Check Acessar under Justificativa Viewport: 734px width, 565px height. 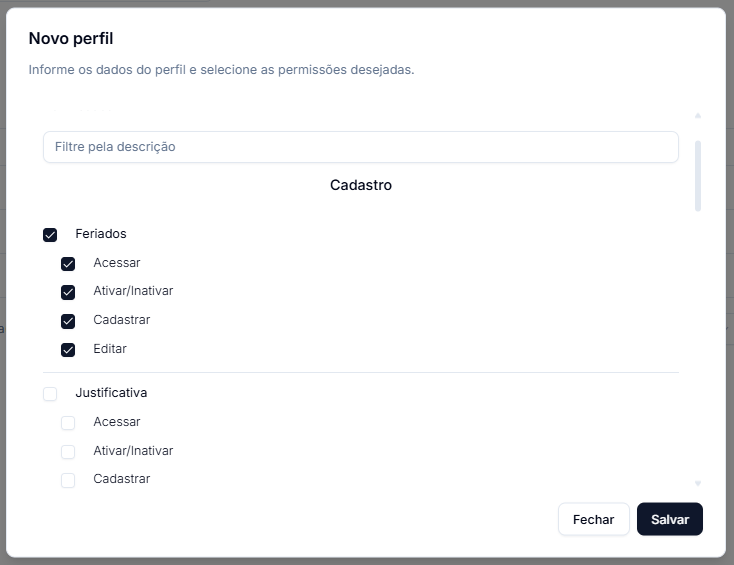click(x=68, y=423)
